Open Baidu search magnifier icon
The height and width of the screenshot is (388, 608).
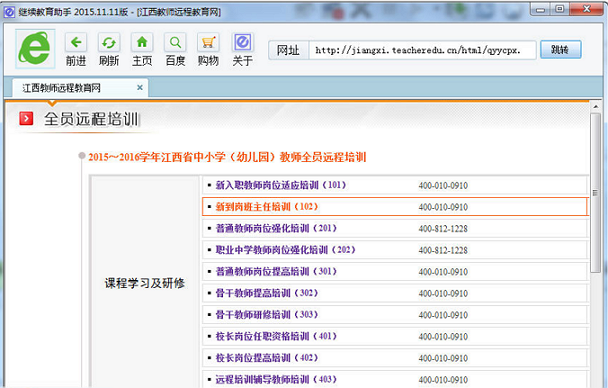pos(175,42)
